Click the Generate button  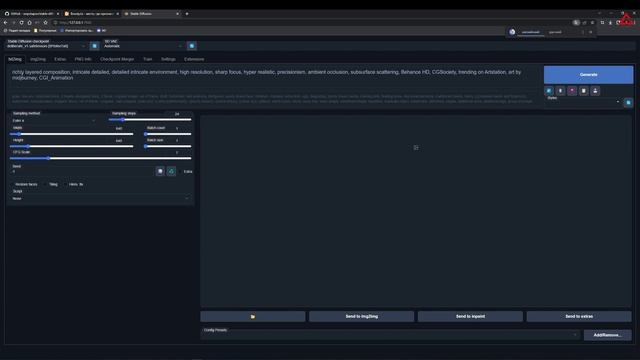coord(588,75)
